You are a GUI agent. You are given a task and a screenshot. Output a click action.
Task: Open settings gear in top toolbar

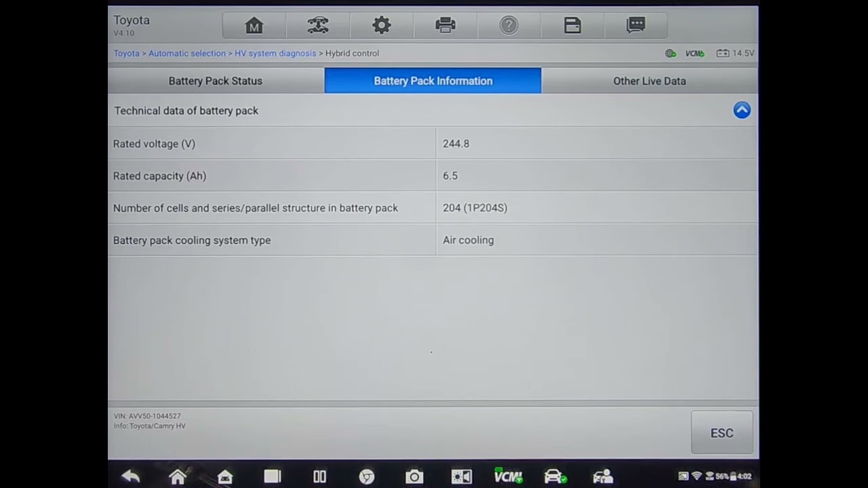[x=382, y=26]
